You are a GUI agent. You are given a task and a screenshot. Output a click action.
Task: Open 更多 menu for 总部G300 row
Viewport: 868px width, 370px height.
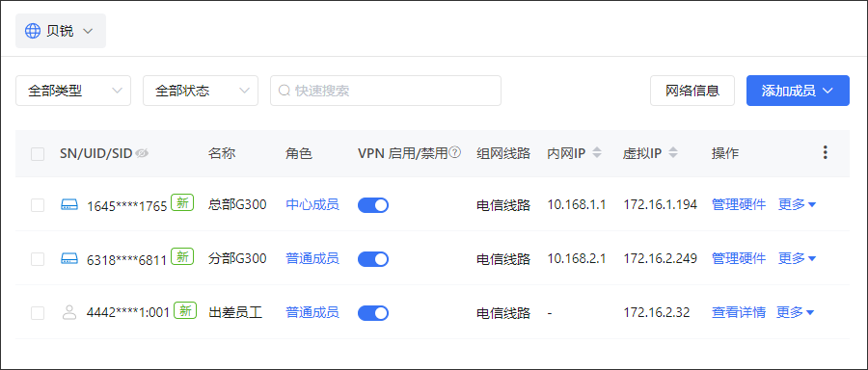coord(798,204)
